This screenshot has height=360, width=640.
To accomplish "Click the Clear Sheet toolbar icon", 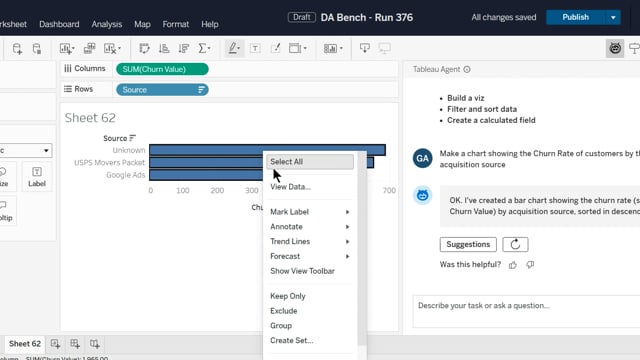I will 110,49.
